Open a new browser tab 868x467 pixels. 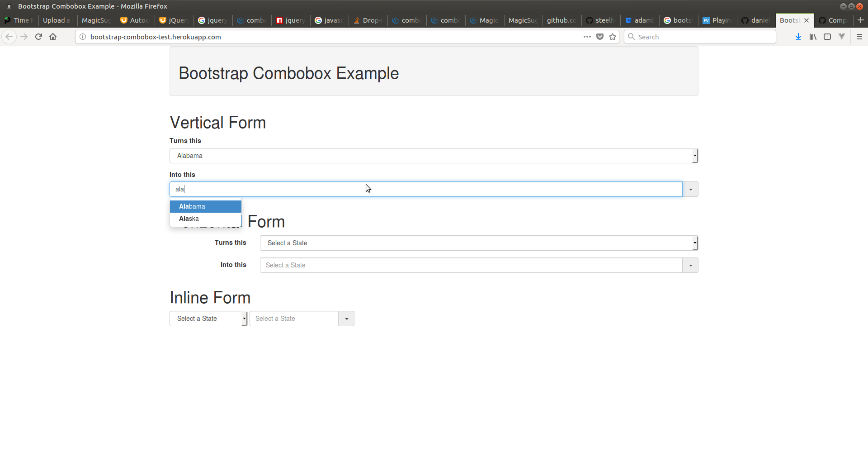coord(861,20)
